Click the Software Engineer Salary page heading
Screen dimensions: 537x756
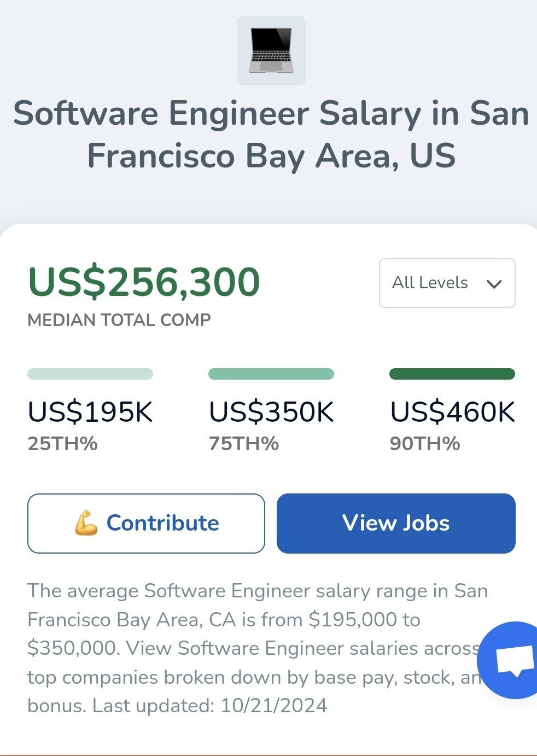coord(271,134)
